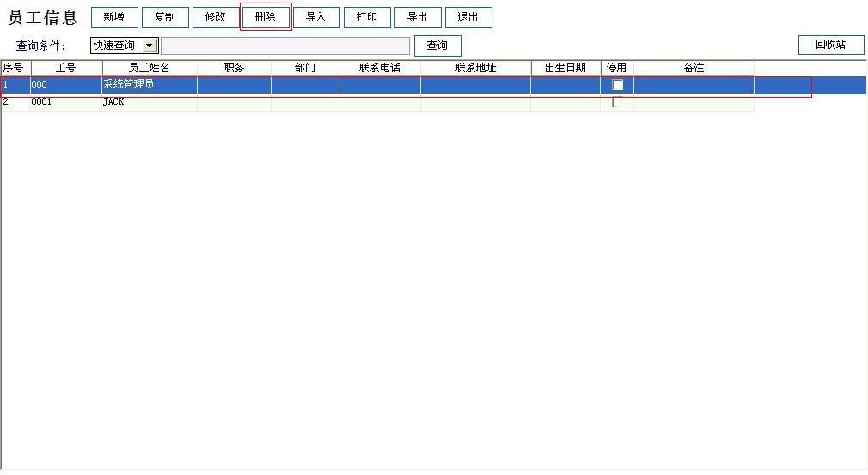
Task: Toggle 停用 checkbox for 系统管理员
Action: (x=617, y=84)
